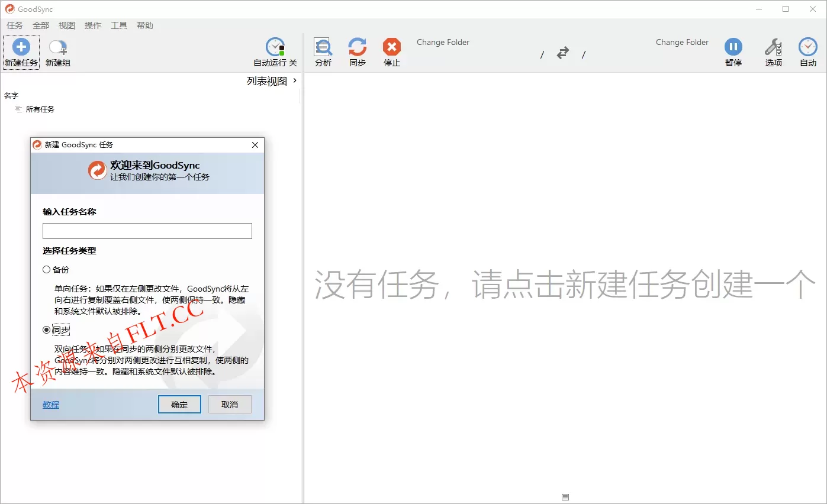
Task: Click the 新建任务 (New Job) plus icon
Action: point(21,47)
